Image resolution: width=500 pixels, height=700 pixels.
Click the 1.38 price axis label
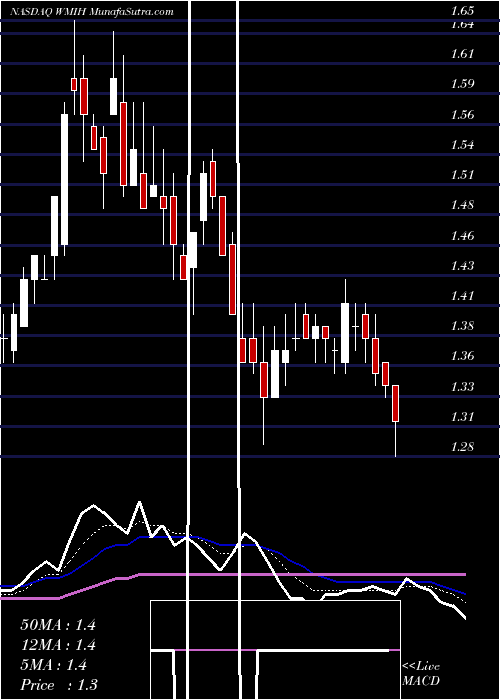[x=462, y=326]
